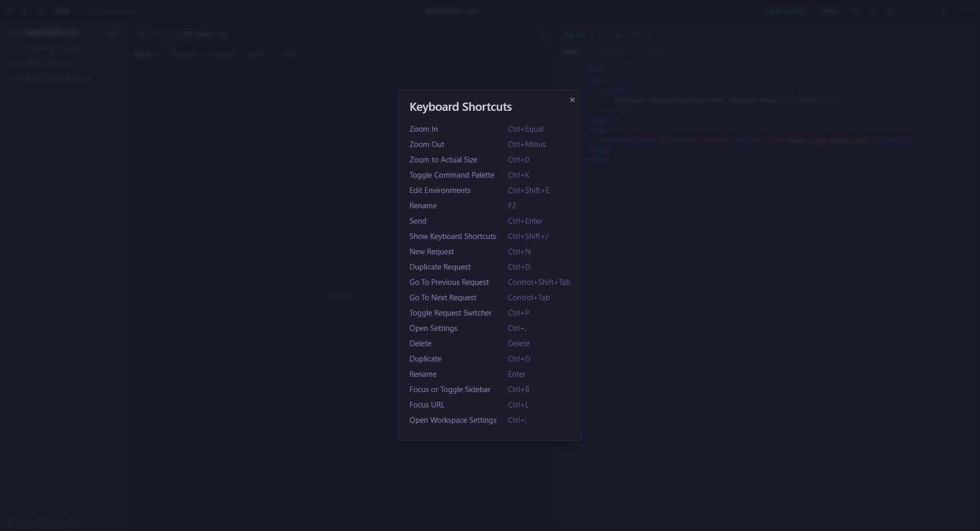The height and width of the screenshot is (531, 980).
Task: Click the Open Workspace Settings label
Action: [453, 420]
